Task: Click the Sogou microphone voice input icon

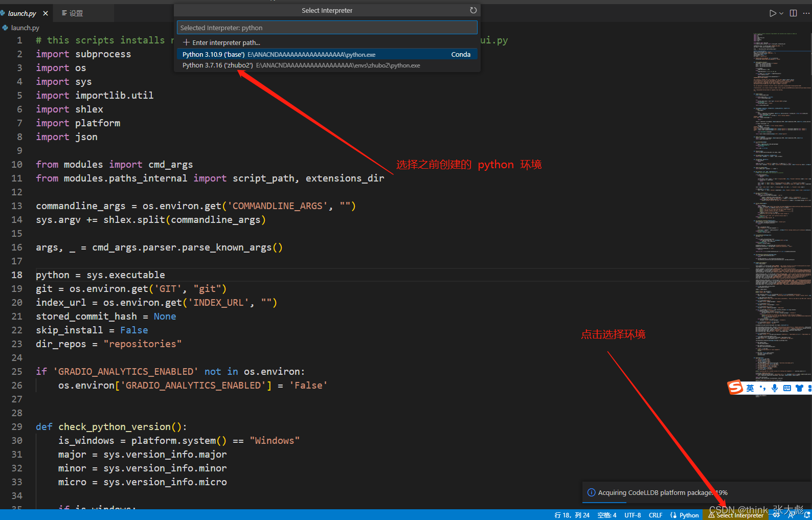Action: pos(775,388)
